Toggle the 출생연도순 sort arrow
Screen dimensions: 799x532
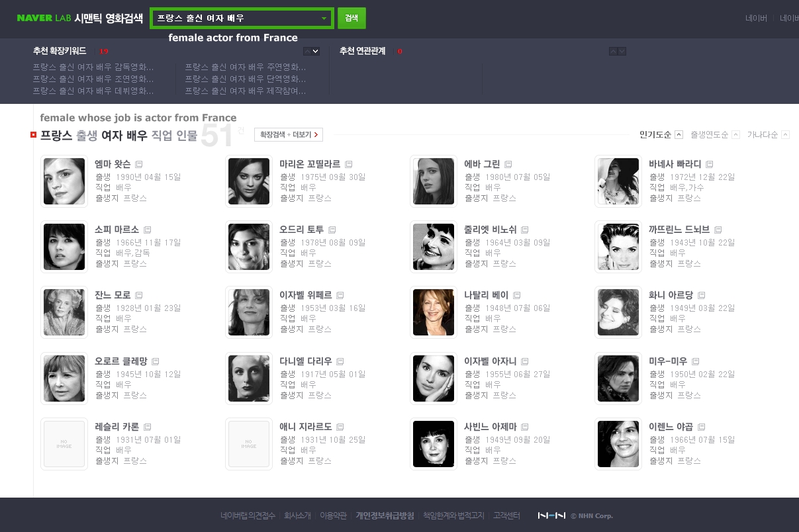[736, 135]
